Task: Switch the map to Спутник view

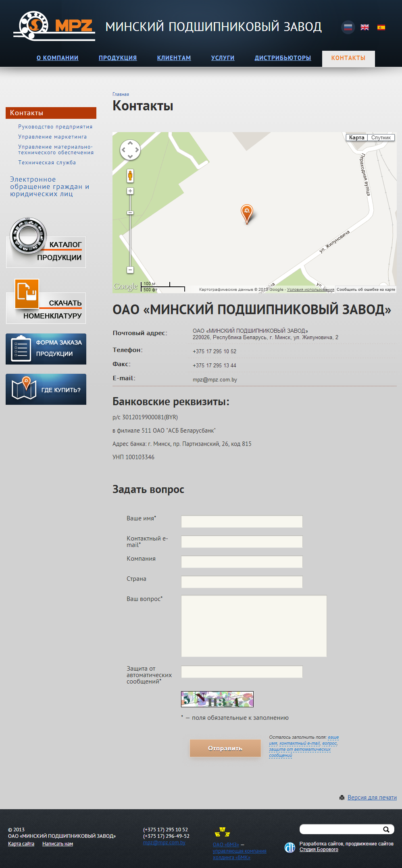Action: tap(381, 137)
